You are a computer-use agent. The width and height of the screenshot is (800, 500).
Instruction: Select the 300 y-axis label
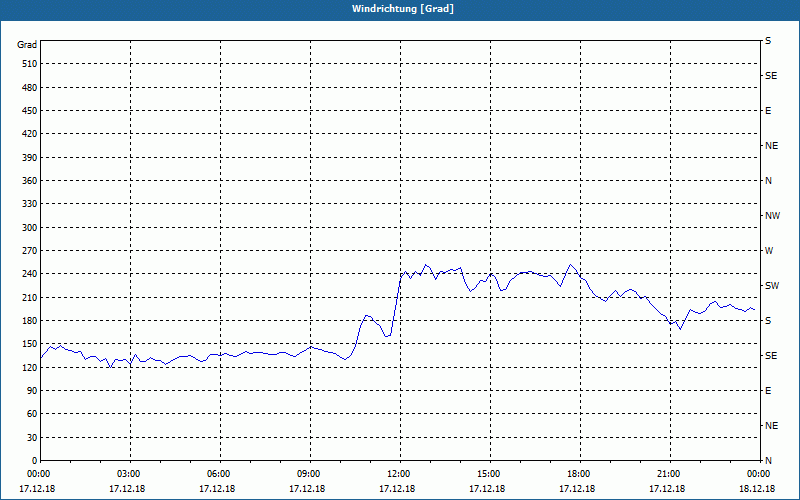click(30, 228)
